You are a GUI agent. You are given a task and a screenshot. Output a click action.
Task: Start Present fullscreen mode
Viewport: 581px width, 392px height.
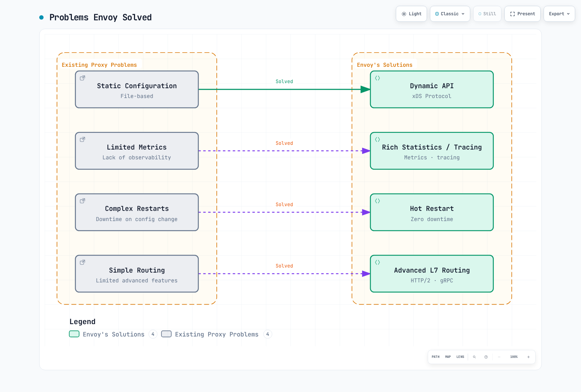[x=522, y=14]
